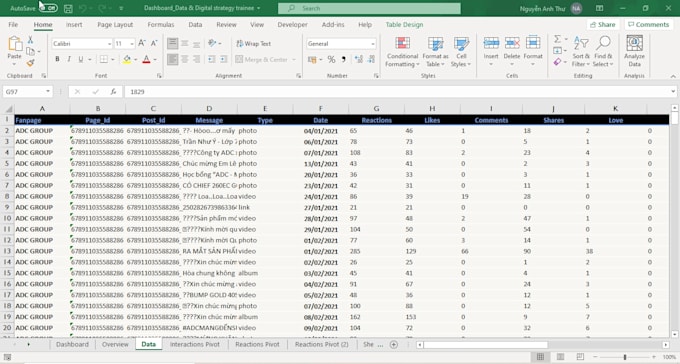
Task: Click in the Search box
Action: point(369,8)
